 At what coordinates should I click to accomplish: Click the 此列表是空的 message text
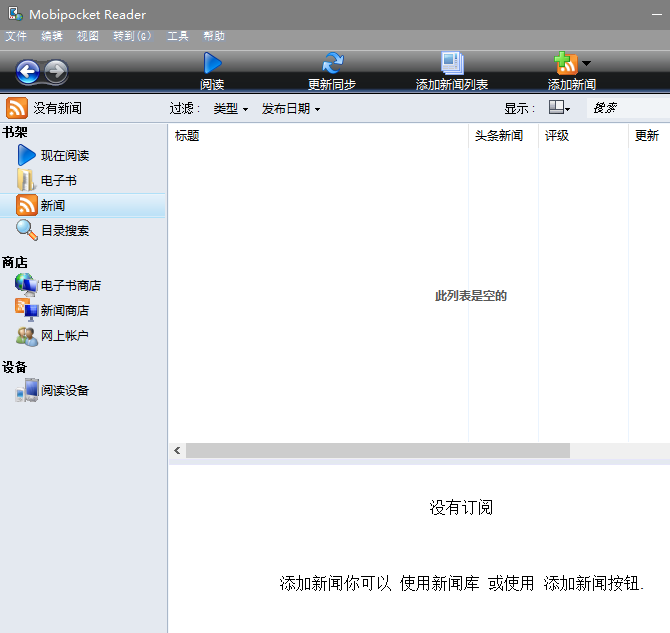[471, 296]
